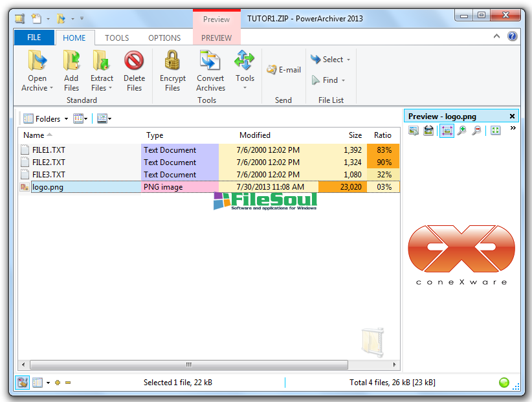This screenshot has height=402, width=532.
Task: Click the 90% ratio cell
Action: (383, 162)
